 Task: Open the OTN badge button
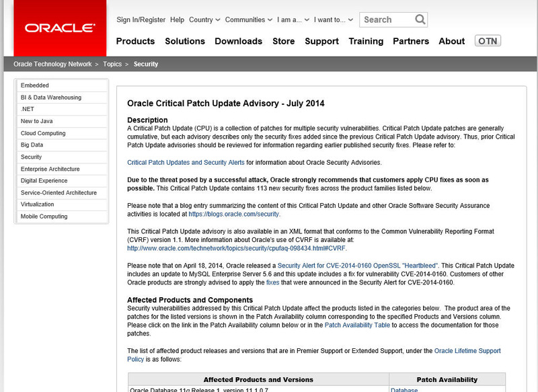coord(488,41)
